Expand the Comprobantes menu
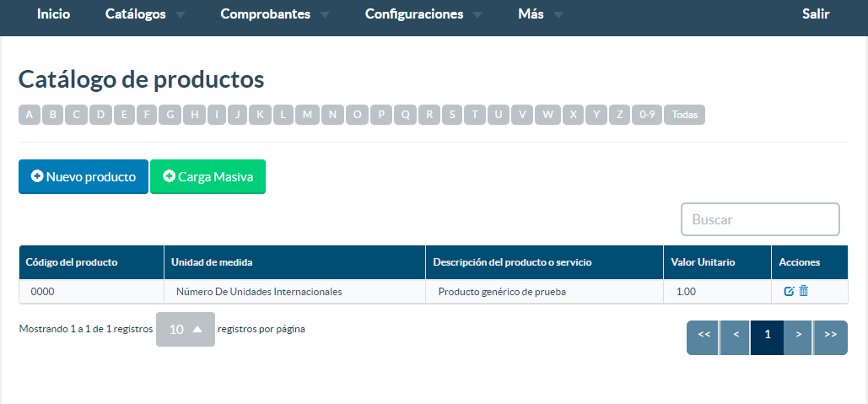 [275, 14]
